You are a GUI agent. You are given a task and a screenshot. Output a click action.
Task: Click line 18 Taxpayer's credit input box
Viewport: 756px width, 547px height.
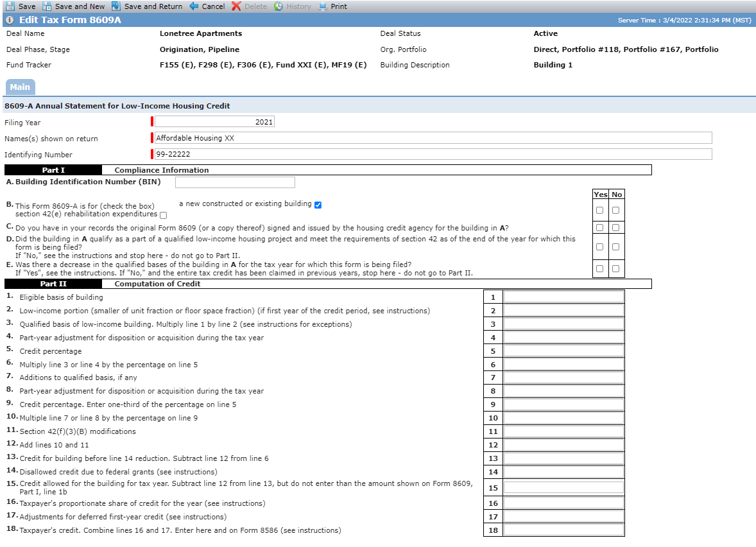(563, 530)
